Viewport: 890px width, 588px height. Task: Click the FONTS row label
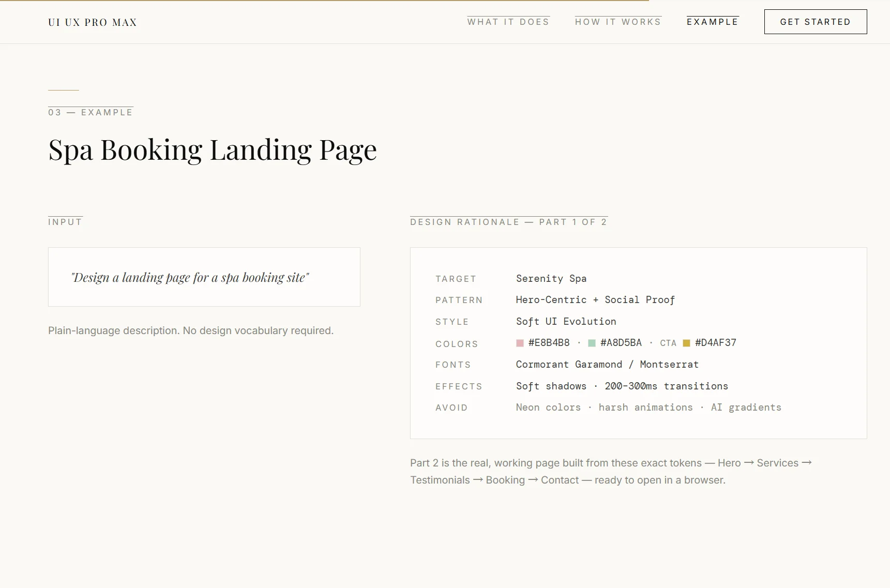point(453,365)
